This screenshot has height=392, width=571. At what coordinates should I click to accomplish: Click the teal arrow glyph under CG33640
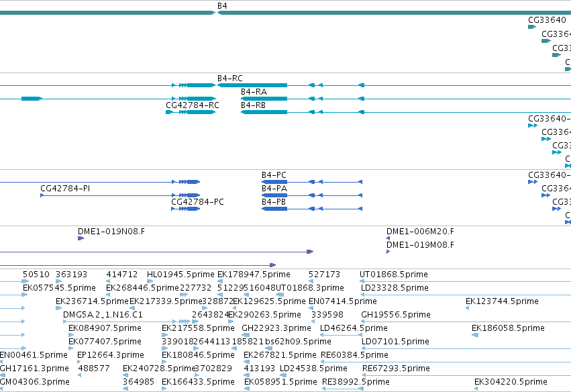point(532,27)
